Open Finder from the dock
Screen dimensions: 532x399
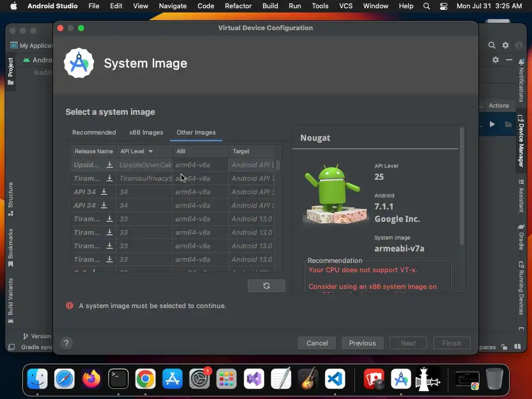(37, 379)
